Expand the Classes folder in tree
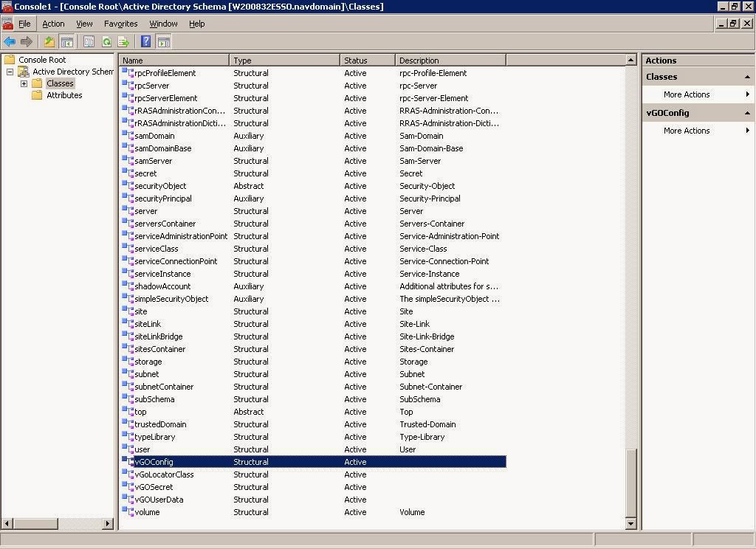 [24, 83]
